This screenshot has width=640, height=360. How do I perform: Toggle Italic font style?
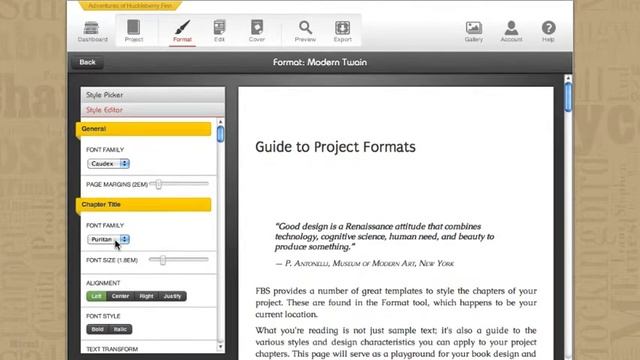[120, 329]
